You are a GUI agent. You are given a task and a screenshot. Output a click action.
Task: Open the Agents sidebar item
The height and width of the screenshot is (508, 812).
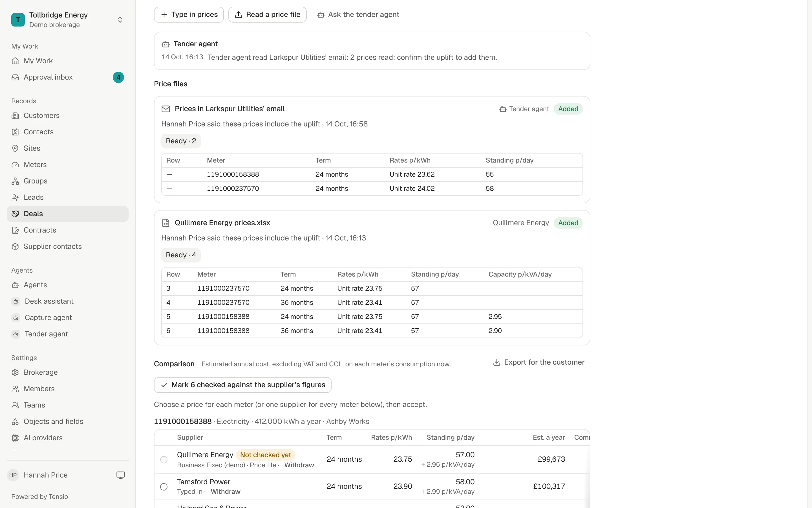pos(67,285)
